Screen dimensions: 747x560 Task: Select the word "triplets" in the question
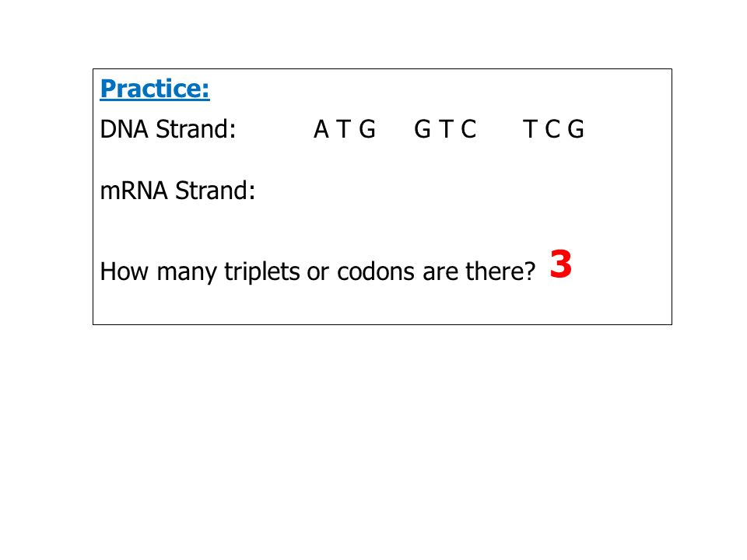tap(262, 272)
